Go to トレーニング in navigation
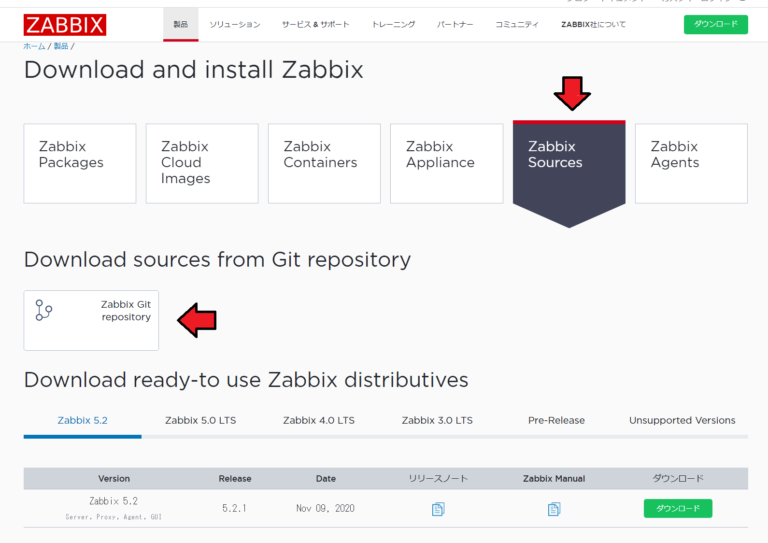This screenshot has width=768, height=543. click(393, 24)
